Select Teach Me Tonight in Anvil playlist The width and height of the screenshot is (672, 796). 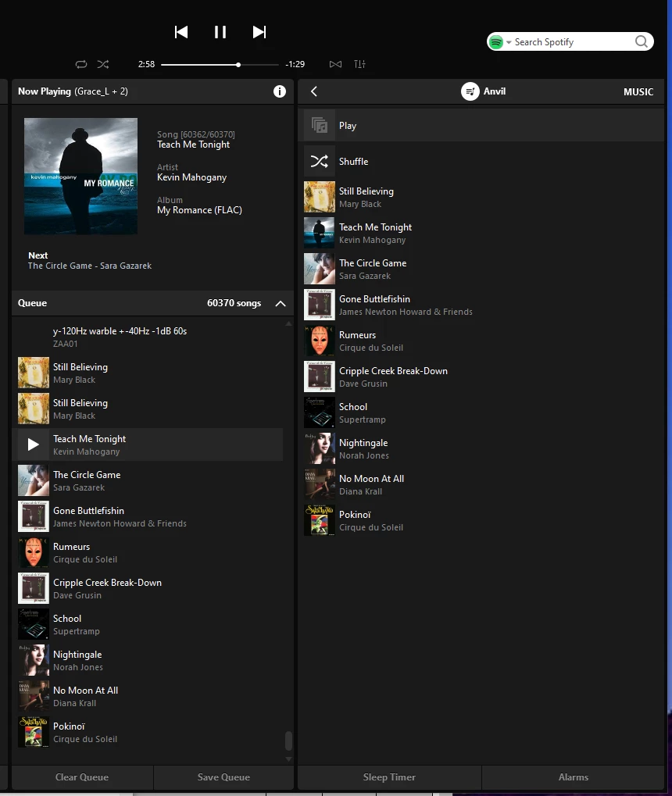click(x=481, y=233)
